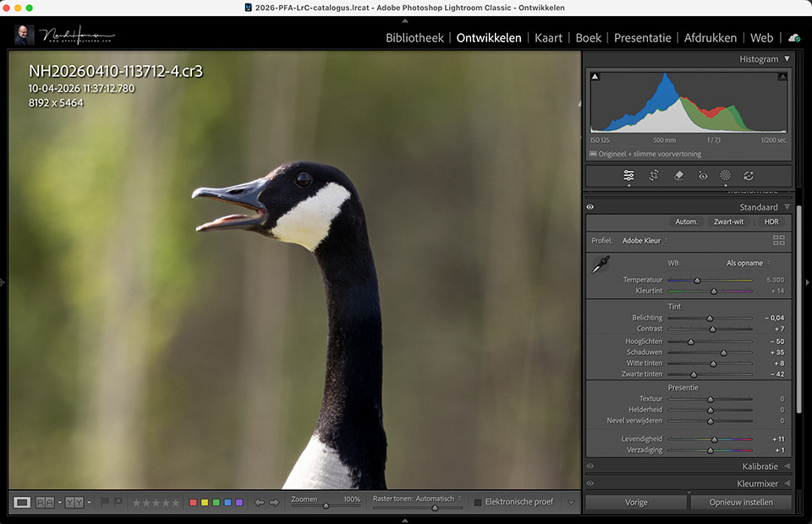Set a one-star rating
The image size is (812, 524).
click(x=137, y=503)
